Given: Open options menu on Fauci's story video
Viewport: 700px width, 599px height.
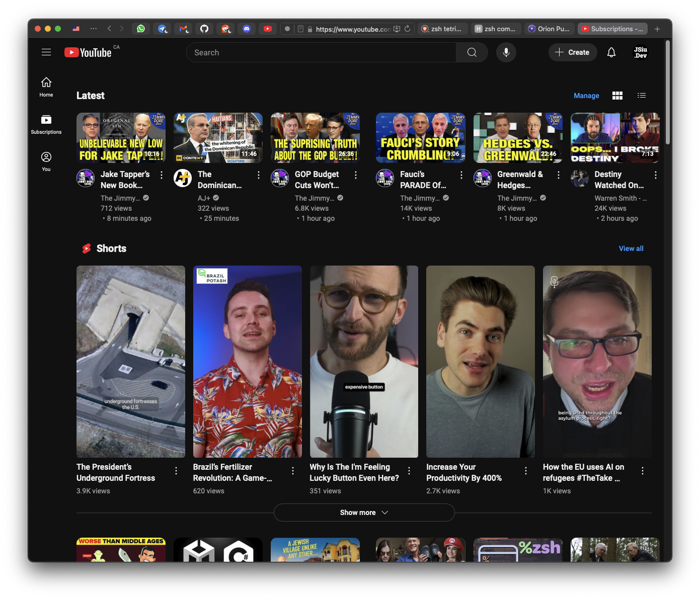Looking at the screenshot, I should (461, 175).
